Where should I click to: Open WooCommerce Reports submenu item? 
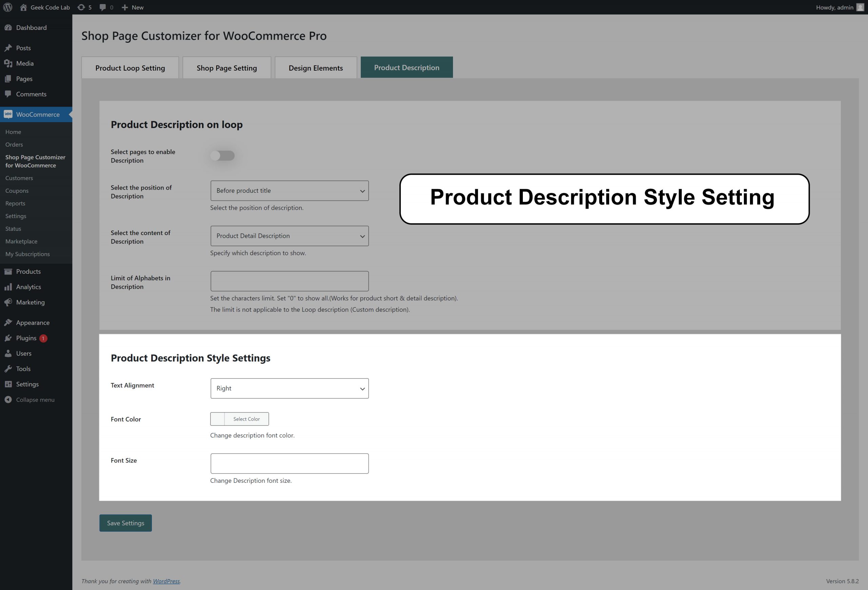(x=15, y=203)
